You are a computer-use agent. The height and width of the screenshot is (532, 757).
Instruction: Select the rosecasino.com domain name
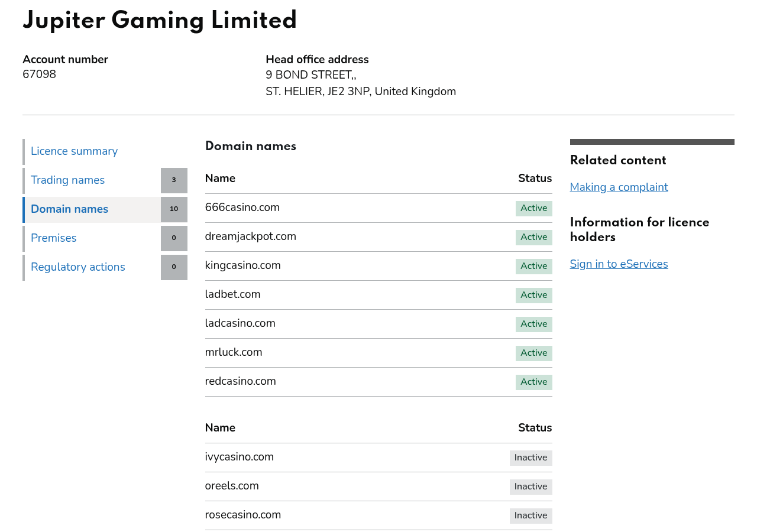tap(243, 515)
